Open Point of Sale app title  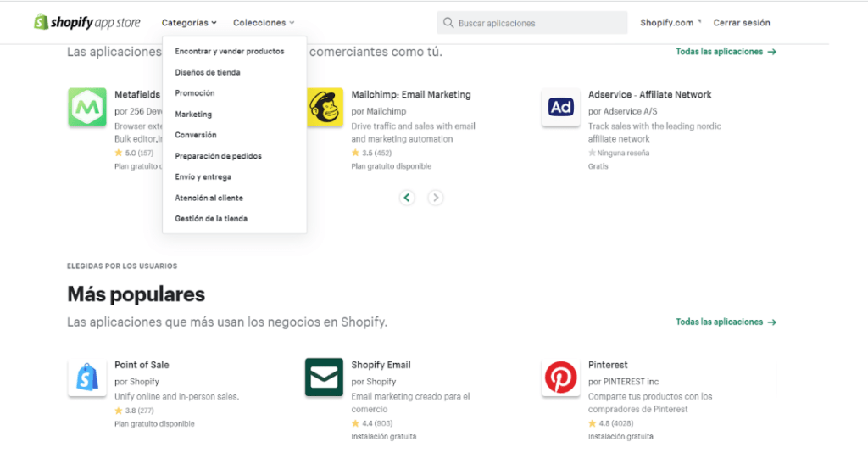pos(142,365)
